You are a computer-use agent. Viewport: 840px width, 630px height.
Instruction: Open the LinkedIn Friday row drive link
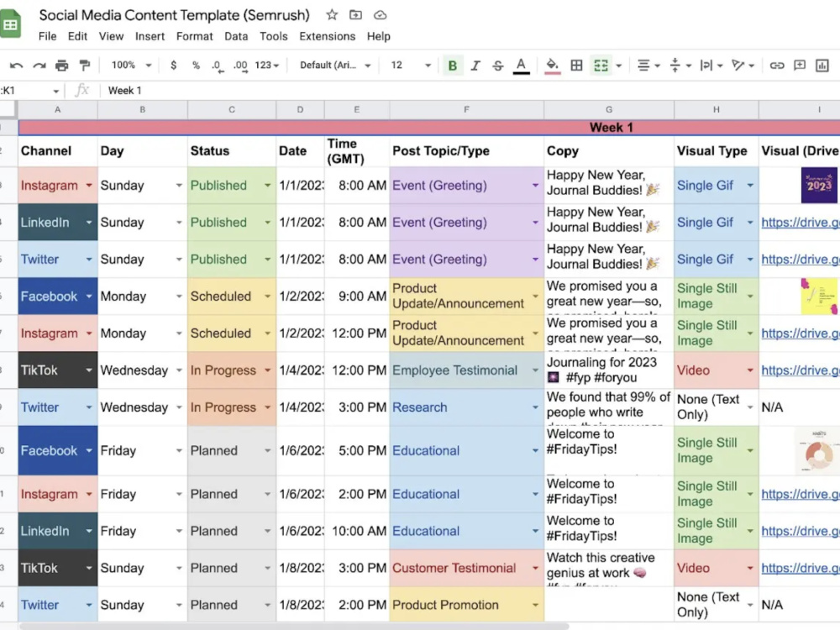click(801, 531)
